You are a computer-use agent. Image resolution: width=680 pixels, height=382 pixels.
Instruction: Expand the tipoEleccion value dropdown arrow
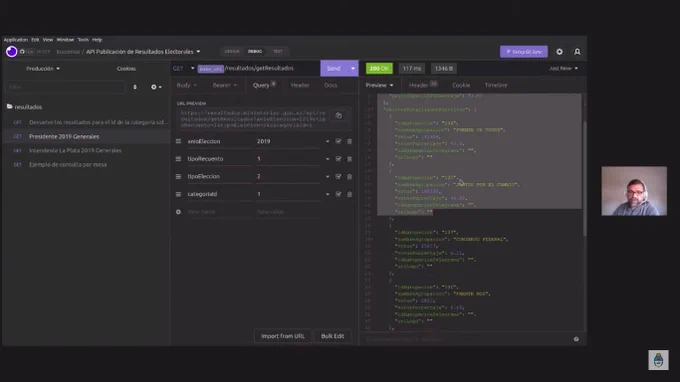(327, 176)
